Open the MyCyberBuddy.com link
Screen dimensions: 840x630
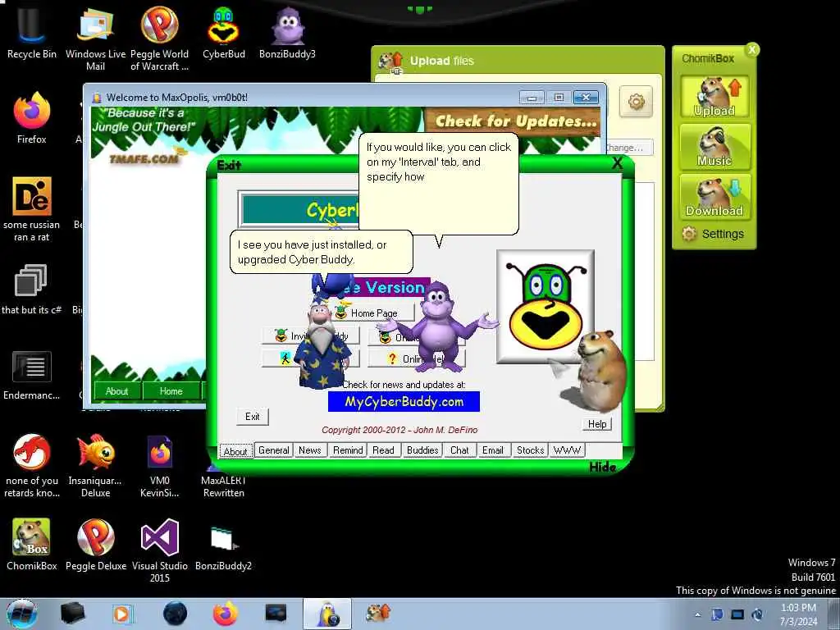coord(404,402)
